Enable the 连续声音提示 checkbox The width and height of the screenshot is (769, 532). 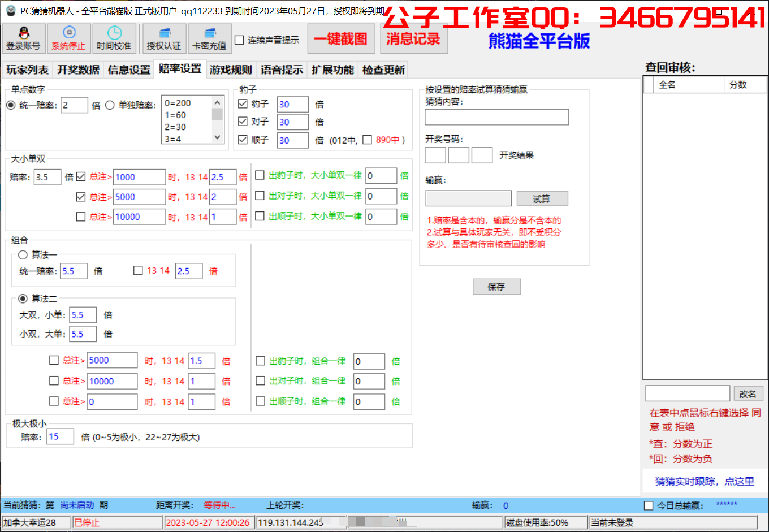coord(239,40)
